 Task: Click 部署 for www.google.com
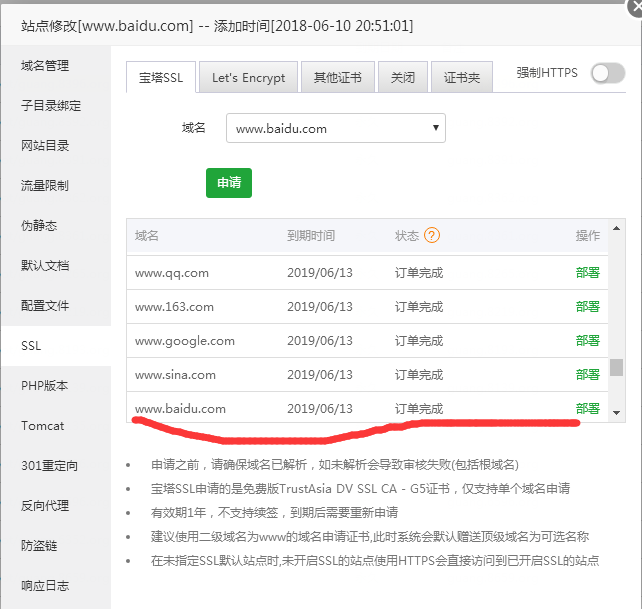[x=588, y=341]
